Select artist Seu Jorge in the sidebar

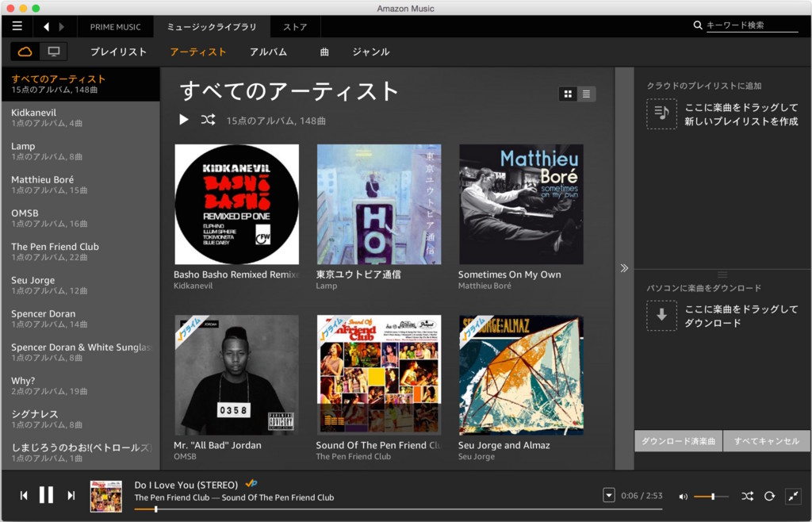click(81, 285)
